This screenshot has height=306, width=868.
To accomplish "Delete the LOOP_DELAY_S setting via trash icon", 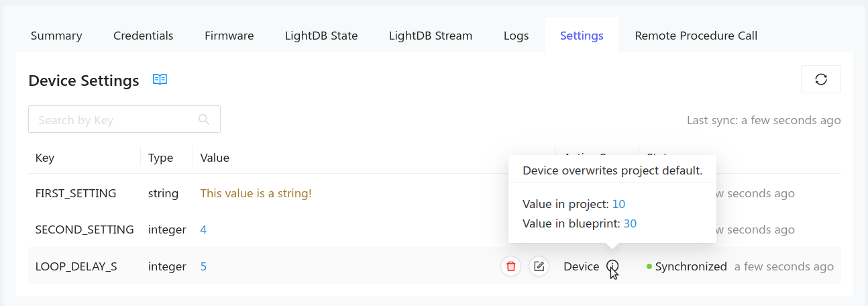I will pos(510,266).
